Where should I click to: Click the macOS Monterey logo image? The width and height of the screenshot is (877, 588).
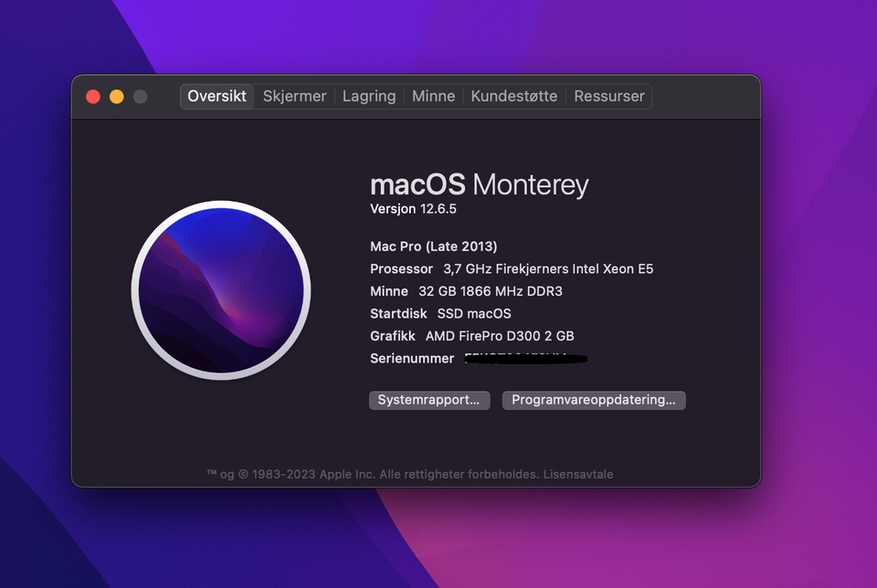(x=221, y=290)
